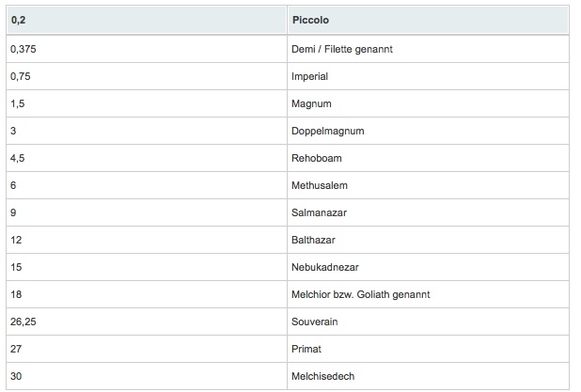Click the Rehoboam cell

428,158
